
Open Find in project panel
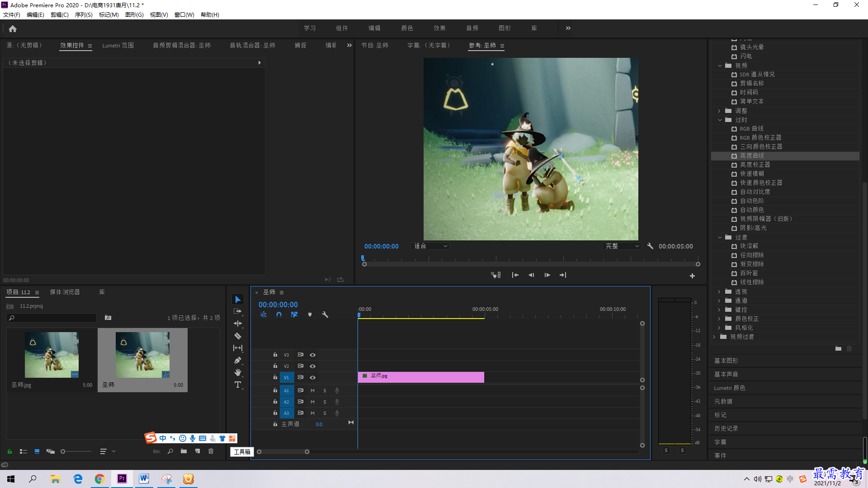point(170,451)
